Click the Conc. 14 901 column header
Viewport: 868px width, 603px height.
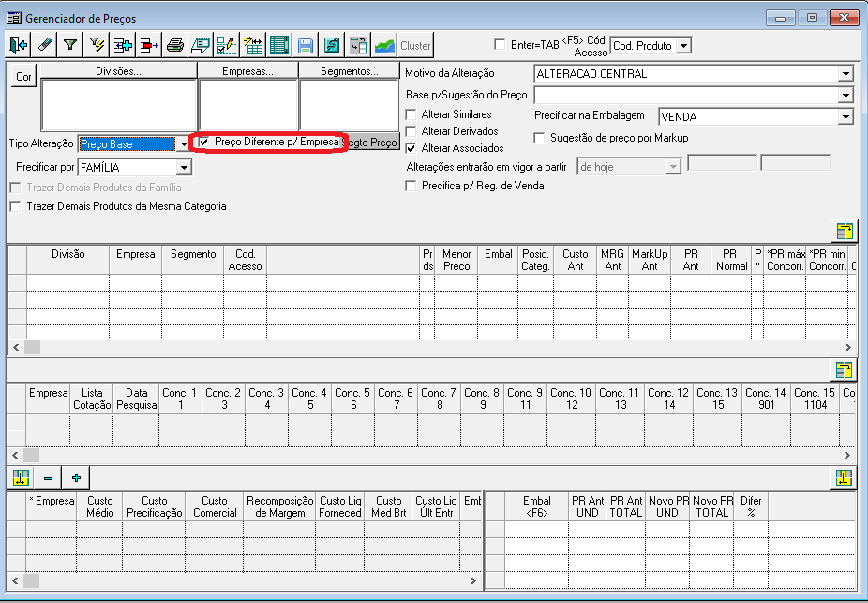point(766,399)
